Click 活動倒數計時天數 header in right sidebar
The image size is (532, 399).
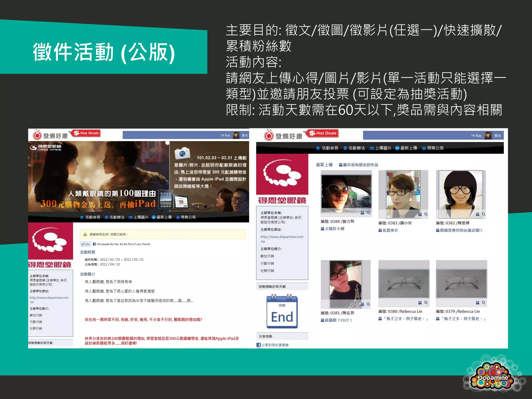282,287
